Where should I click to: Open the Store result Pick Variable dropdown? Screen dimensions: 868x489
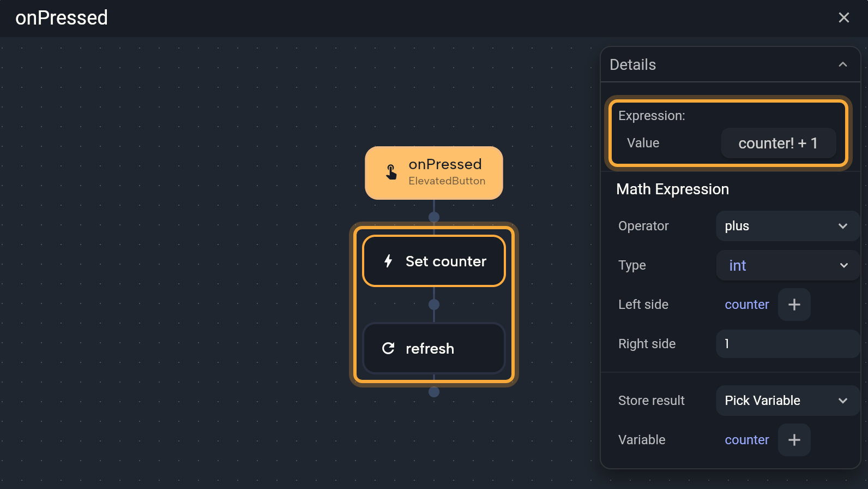click(x=787, y=401)
